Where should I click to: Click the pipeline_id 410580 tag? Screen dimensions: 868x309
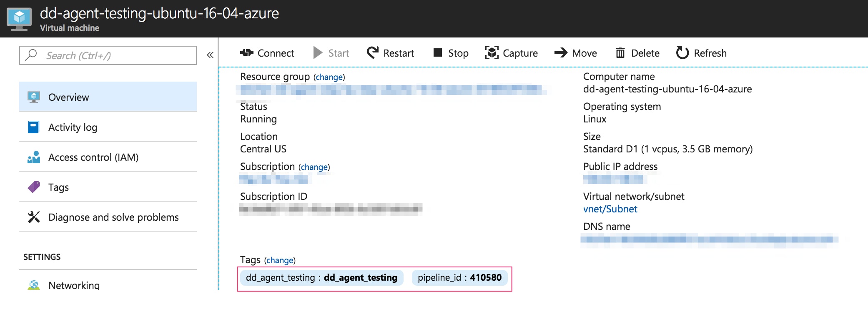[459, 278]
